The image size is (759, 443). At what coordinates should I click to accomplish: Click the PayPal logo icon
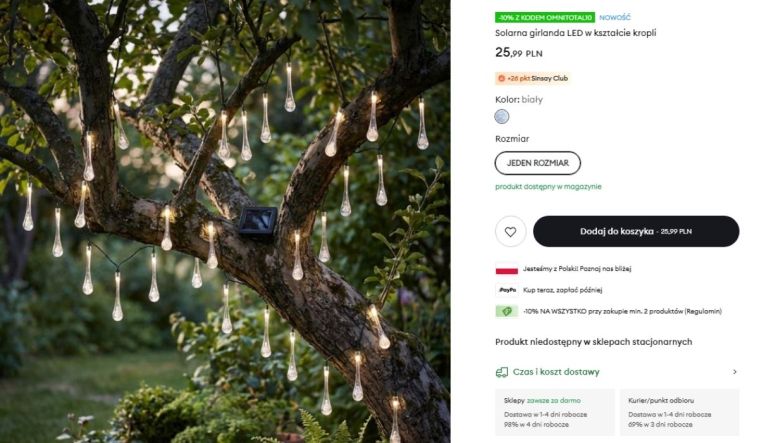(x=506, y=290)
